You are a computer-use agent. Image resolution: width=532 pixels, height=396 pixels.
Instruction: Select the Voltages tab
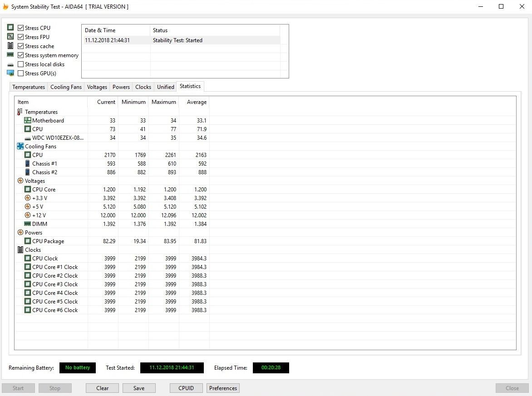point(97,87)
